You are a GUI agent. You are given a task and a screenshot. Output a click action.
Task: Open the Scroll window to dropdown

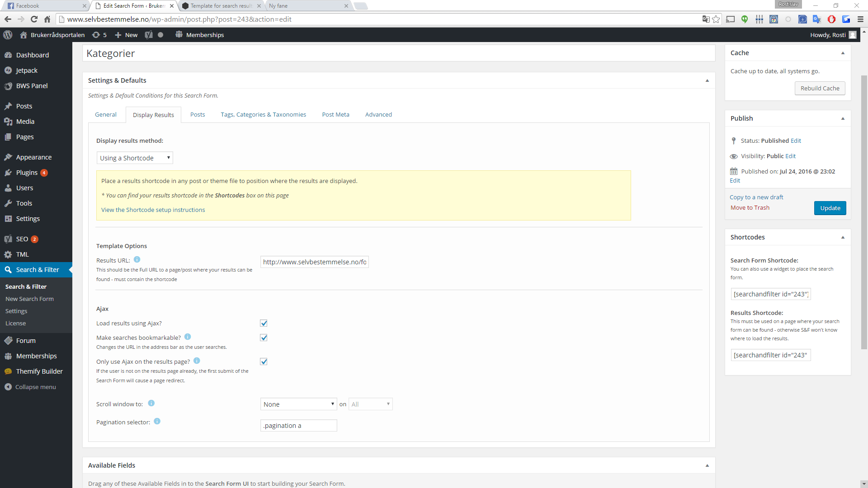pos(298,404)
